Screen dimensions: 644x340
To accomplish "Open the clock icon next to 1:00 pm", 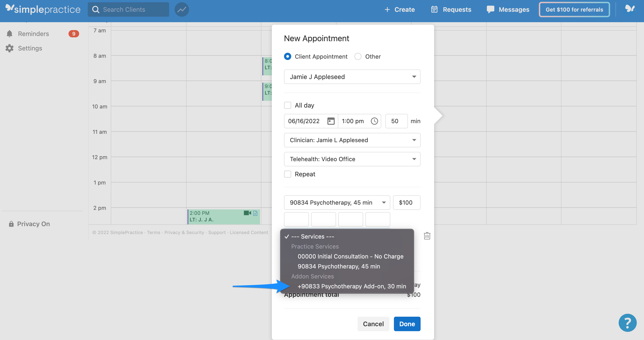I will pyautogui.click(x=374, y=121).
